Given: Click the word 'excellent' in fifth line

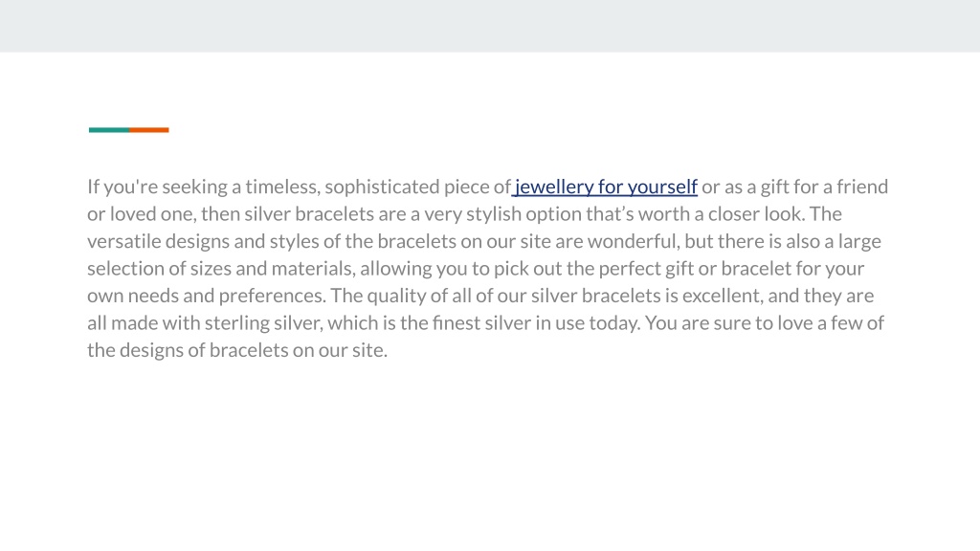Looking at the screenshot, I should coord(722,296).
